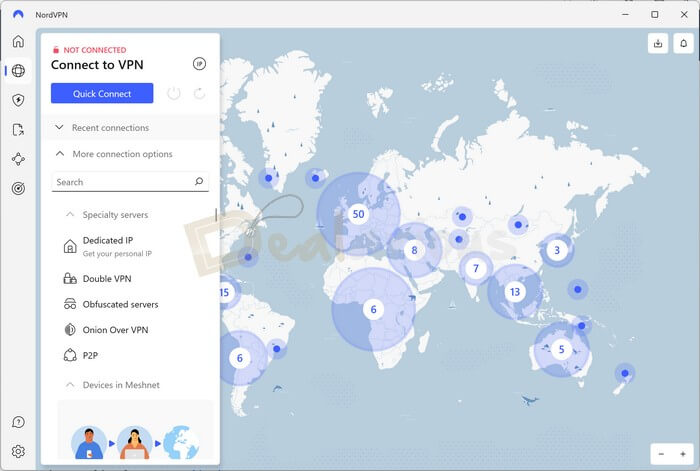Select the globe VPN map sidebar icon
Screen dimensions: 700x471
18,71
